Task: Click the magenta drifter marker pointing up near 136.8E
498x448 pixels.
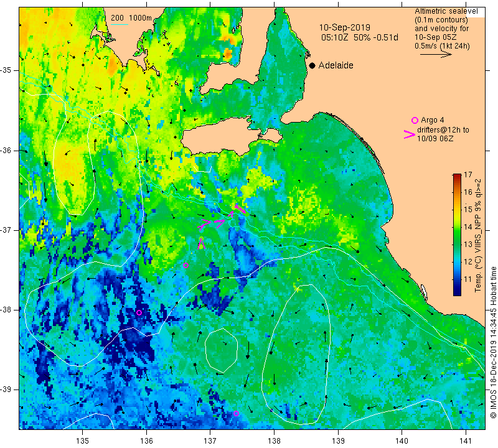Action: coord(201,243)
